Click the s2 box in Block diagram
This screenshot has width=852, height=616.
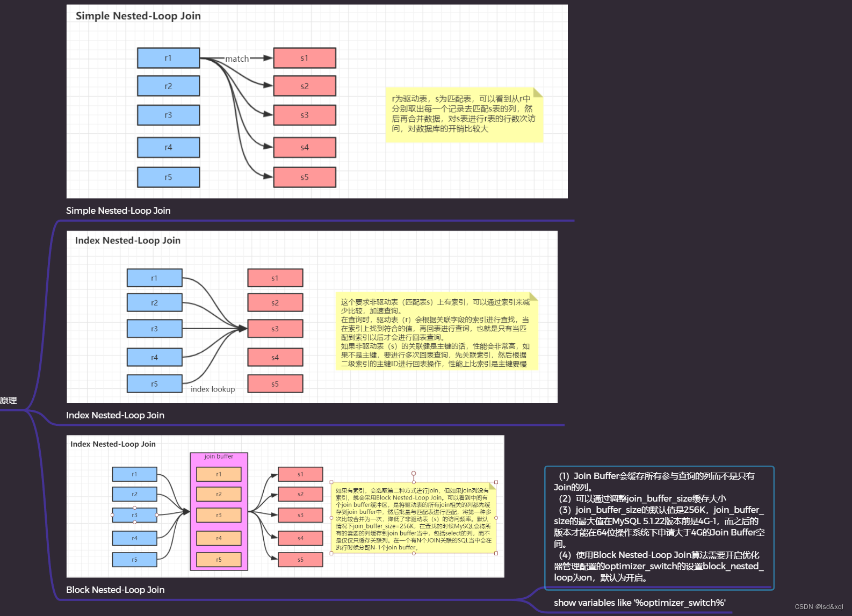300,494
